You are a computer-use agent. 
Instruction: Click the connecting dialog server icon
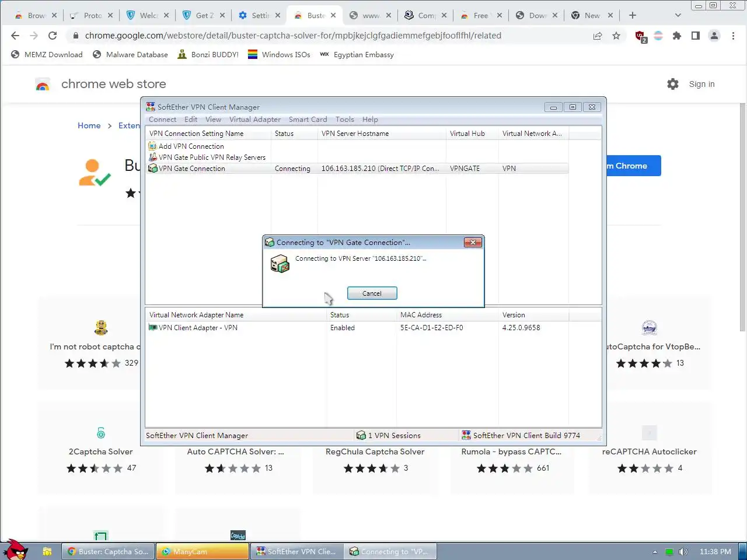280,264
